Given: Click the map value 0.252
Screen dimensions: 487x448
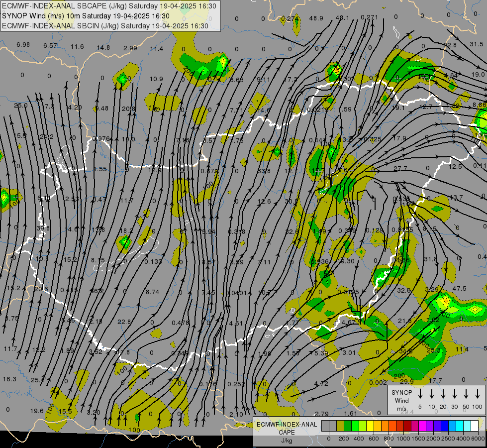Looking at the screenshot, I should tap(236, 384).
